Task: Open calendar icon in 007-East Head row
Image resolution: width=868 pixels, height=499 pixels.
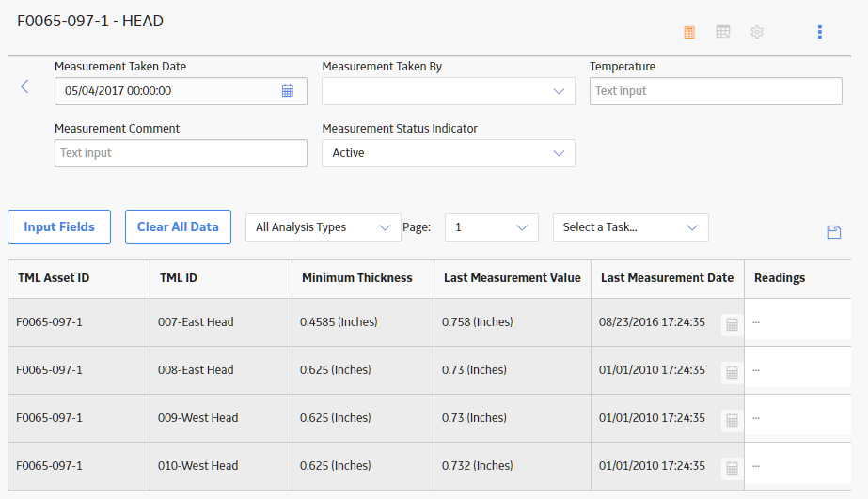Action: pyautogui.click(x=732, y=325)
